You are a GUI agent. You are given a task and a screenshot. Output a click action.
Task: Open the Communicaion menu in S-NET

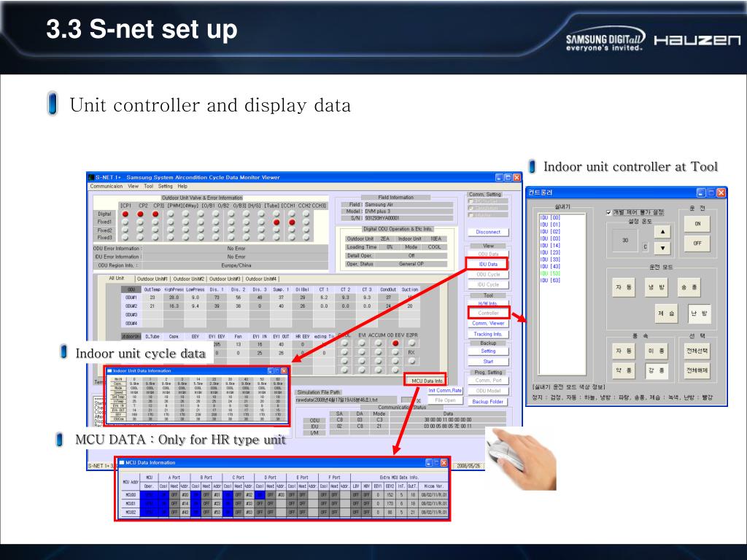[107, 186]
